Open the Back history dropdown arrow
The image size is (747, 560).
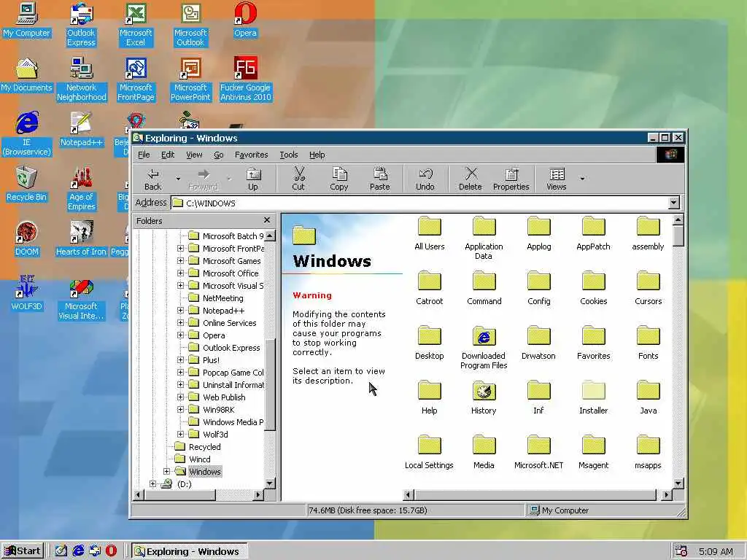pyautogui.click(x=178, y=179)
